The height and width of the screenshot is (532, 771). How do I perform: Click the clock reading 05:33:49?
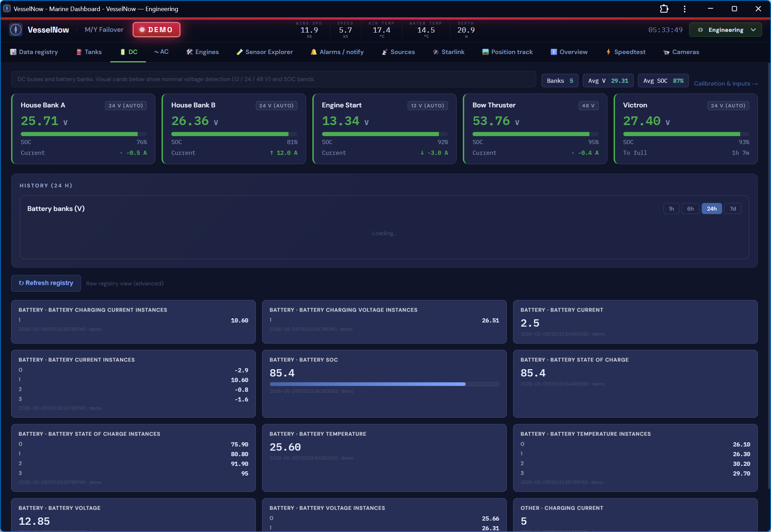pyautogui.click(x=665, y=30)
